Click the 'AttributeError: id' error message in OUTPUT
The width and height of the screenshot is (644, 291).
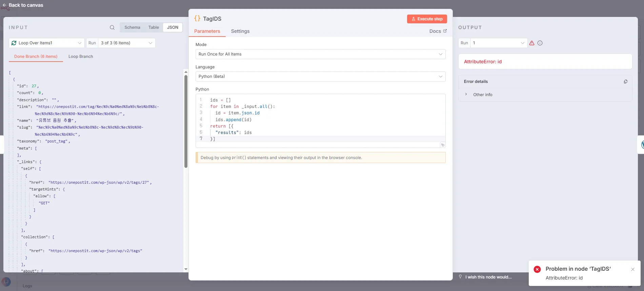[x=483, y=62]
